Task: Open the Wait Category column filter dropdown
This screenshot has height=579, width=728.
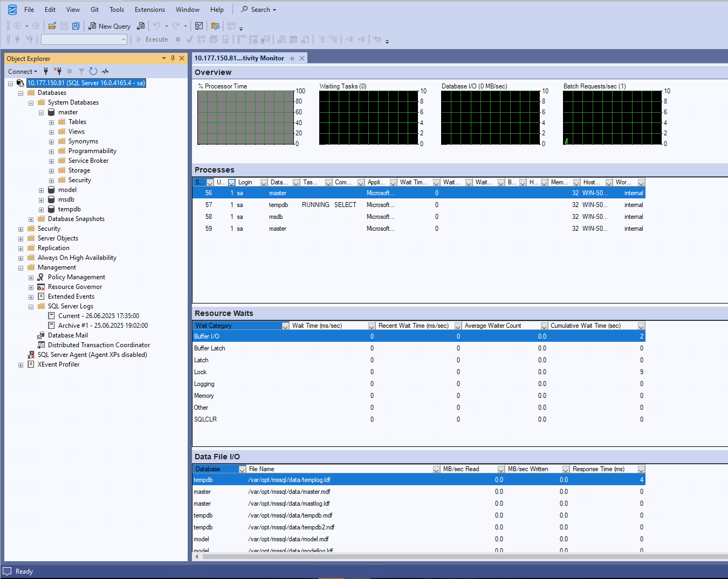Action: tap(285, 326)
